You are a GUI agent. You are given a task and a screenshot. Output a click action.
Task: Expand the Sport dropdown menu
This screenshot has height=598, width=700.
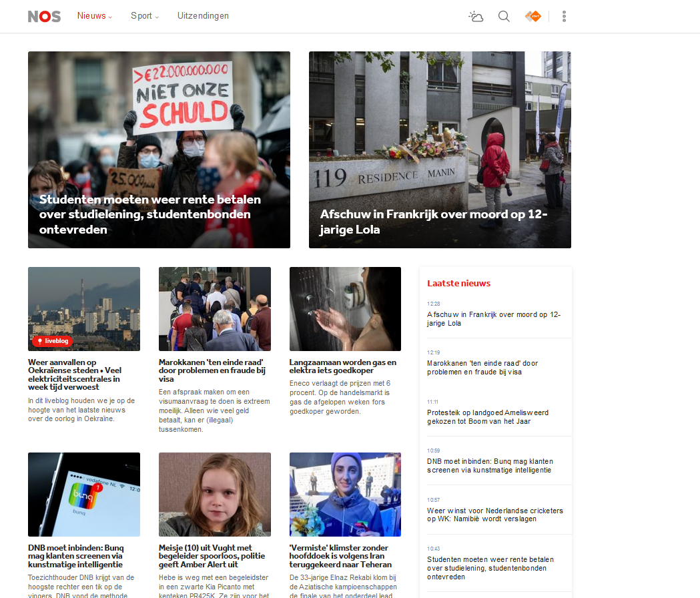144,16
